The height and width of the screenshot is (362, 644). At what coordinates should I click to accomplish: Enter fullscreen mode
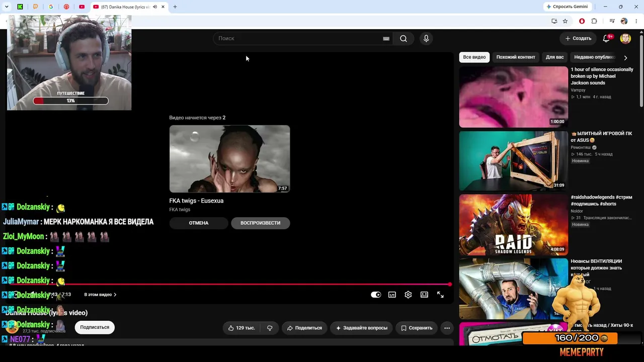pyautogui.click(x=440, y=295)
